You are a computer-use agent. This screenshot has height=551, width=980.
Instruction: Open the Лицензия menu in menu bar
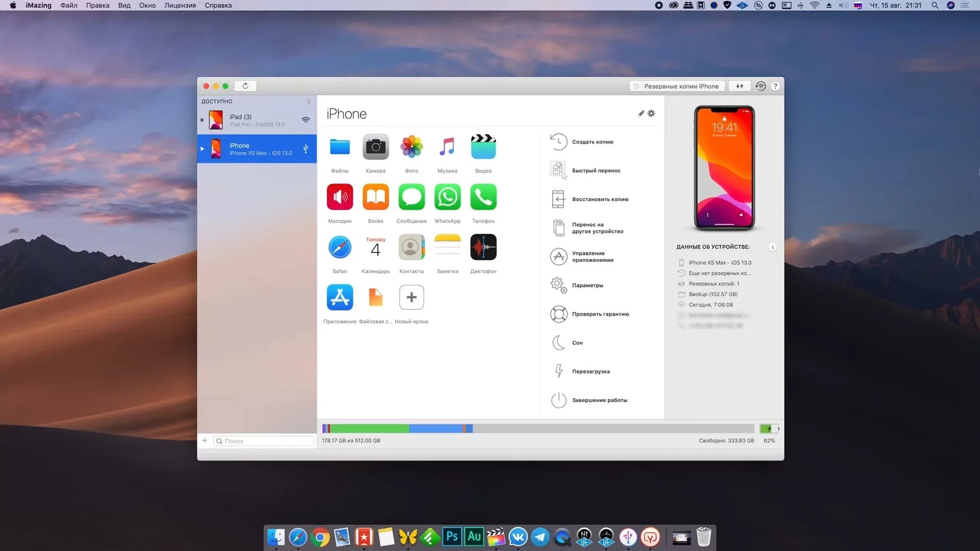pos(180,5)
